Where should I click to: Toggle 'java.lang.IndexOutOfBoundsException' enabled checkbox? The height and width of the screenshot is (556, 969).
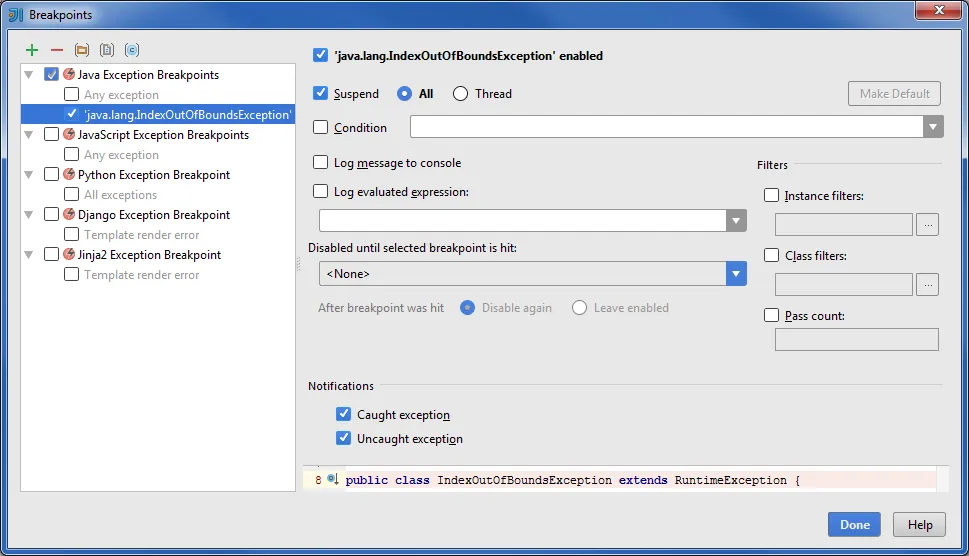[320, 55]
